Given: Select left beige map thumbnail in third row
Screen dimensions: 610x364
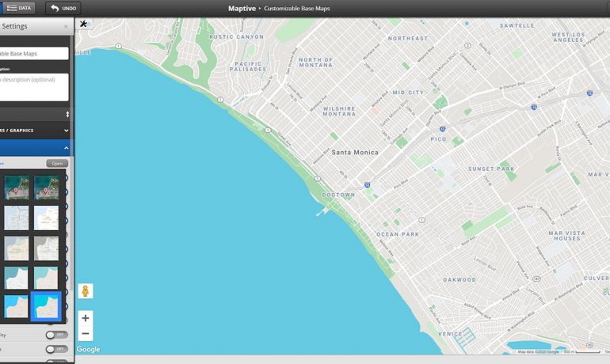Looking at the screenshot, I should click(x=17, y=248).
